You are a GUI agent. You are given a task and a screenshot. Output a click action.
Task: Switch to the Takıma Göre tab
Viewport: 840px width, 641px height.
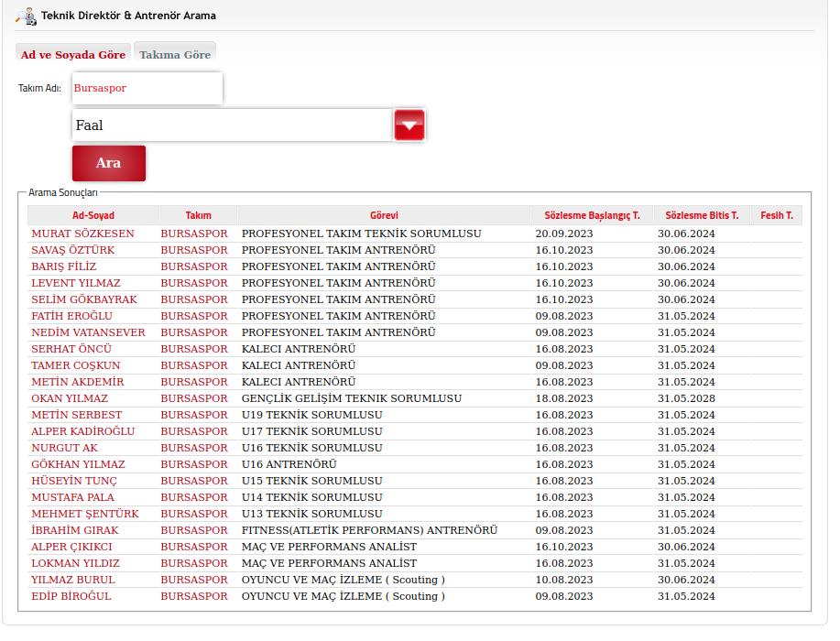click(175, 54)
